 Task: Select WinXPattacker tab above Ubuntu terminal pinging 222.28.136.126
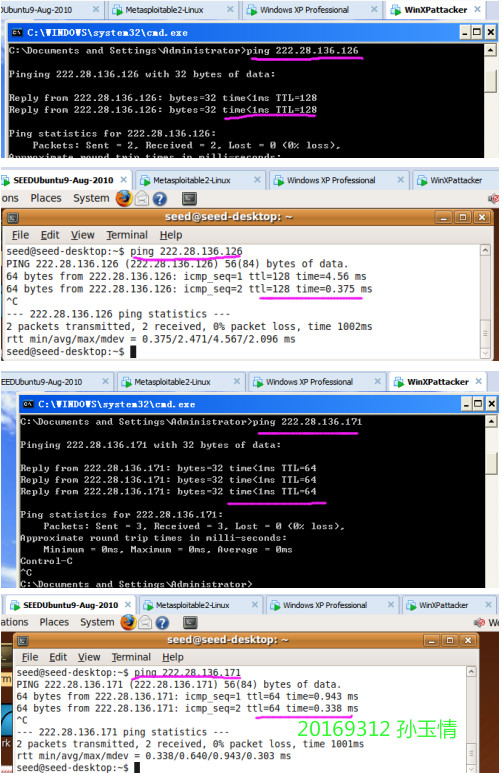point(455,180)
